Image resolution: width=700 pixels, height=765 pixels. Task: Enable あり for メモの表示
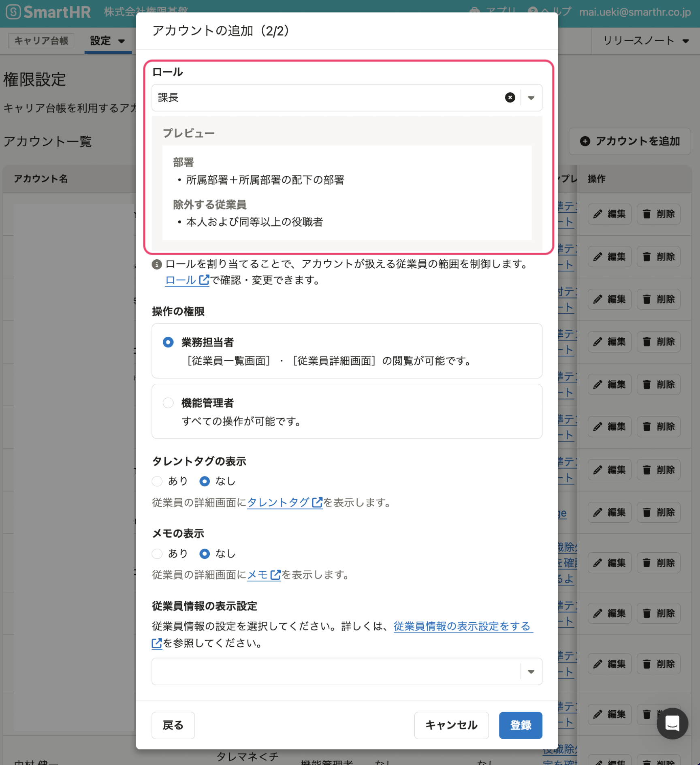(157, 553)
